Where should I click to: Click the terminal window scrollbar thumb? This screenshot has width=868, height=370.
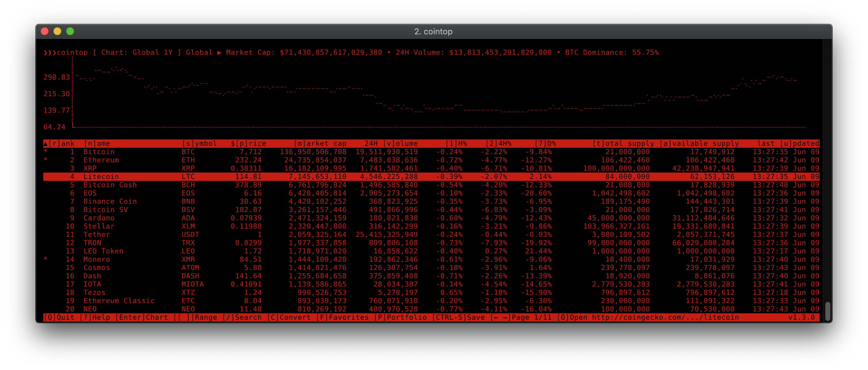pyautogui.click(x=828, y=311)
